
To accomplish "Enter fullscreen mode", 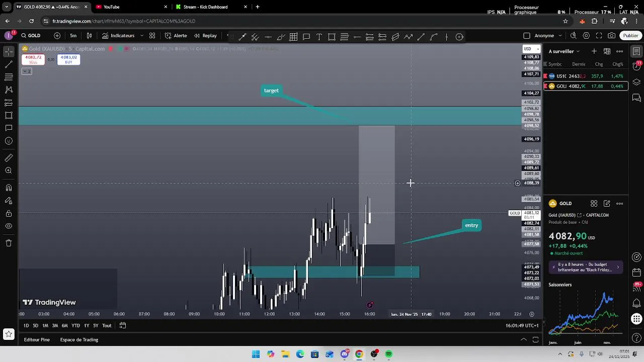I will tap(599, 36).
